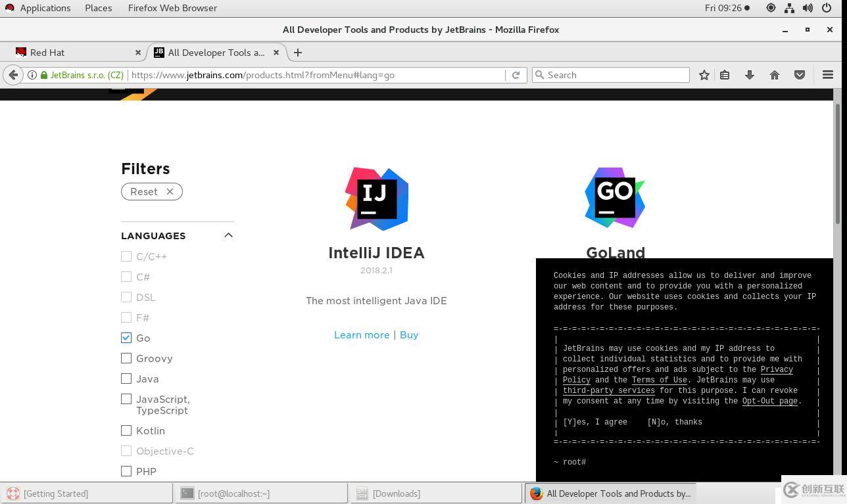Viewport: 847px width, 504px height.
Task: Select the All Developer Tools tab
Action: [216, 53]
